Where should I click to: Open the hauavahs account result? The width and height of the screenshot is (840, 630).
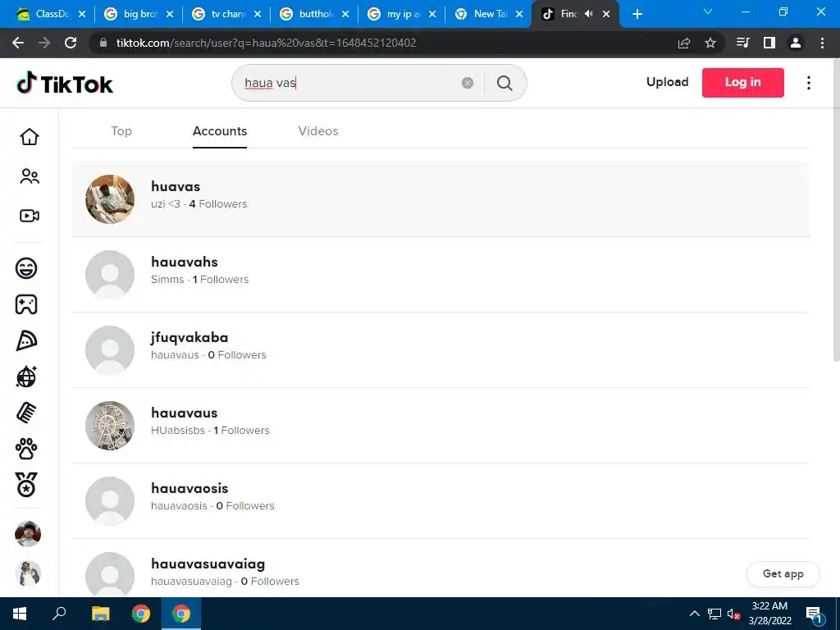pos(441,274)
